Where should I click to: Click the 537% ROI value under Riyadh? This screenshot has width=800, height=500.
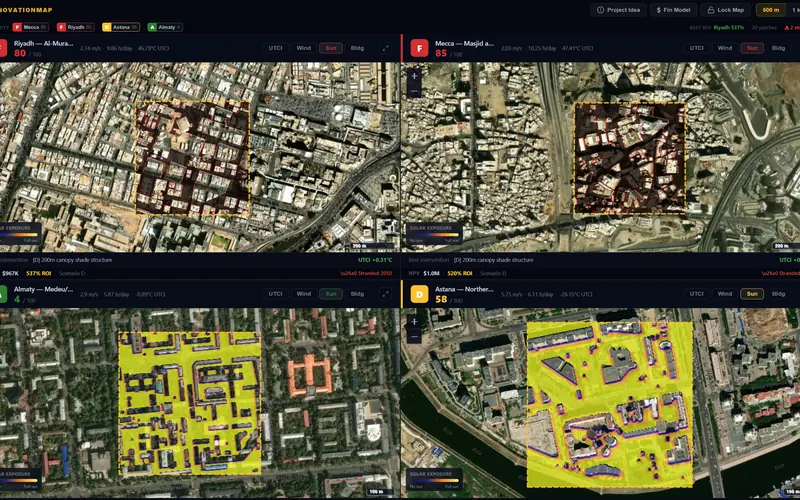coord(39,273)
